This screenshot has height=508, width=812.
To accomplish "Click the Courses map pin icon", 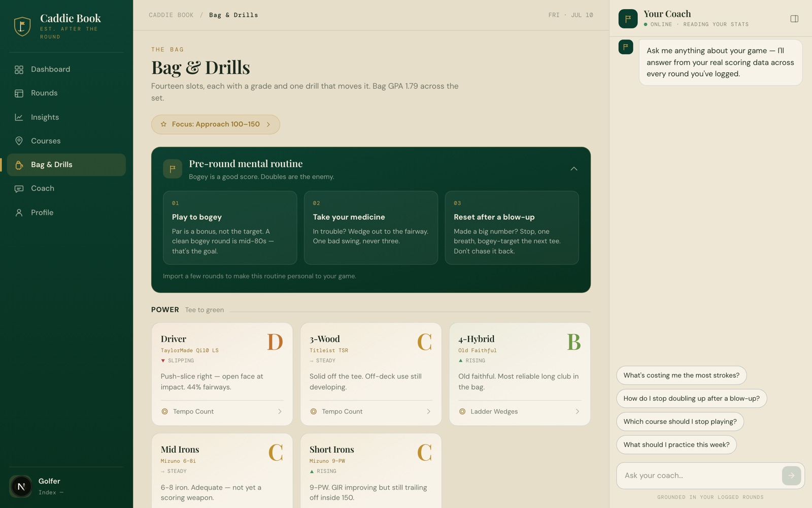I will 19,141.
